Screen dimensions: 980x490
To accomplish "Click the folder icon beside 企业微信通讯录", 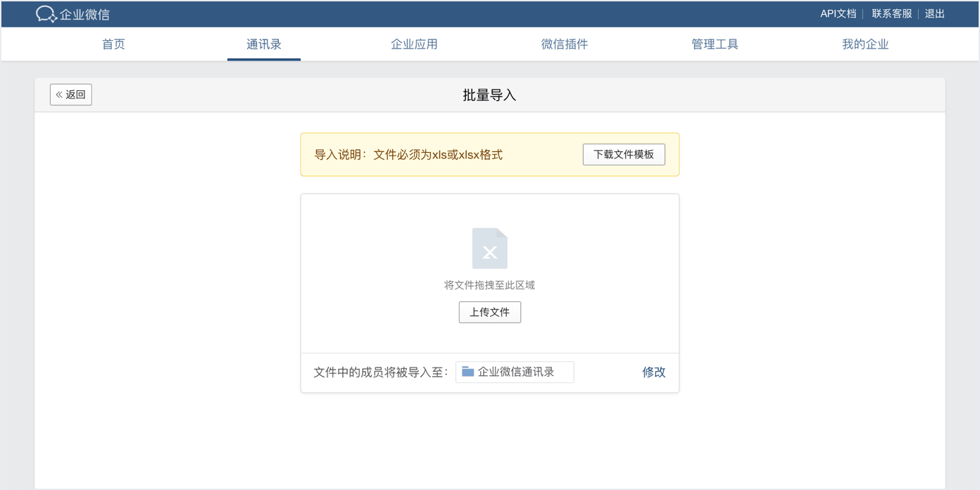I will 467,372.
